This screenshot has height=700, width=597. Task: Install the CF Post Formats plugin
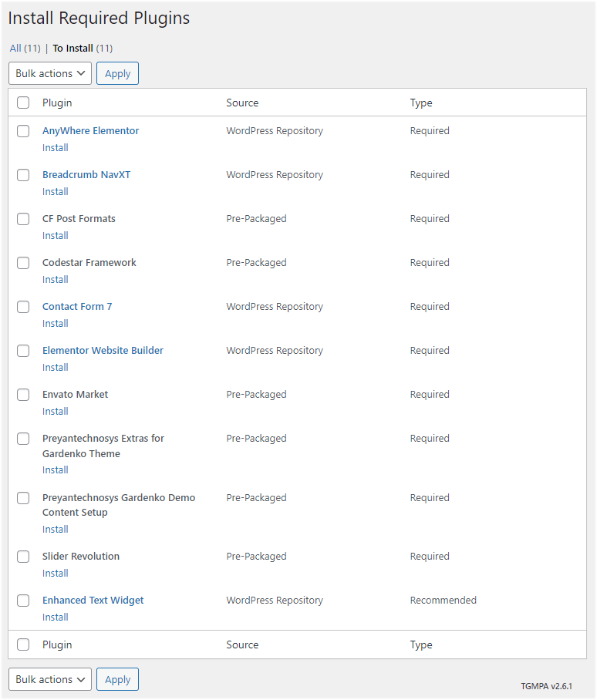(56, 235)
